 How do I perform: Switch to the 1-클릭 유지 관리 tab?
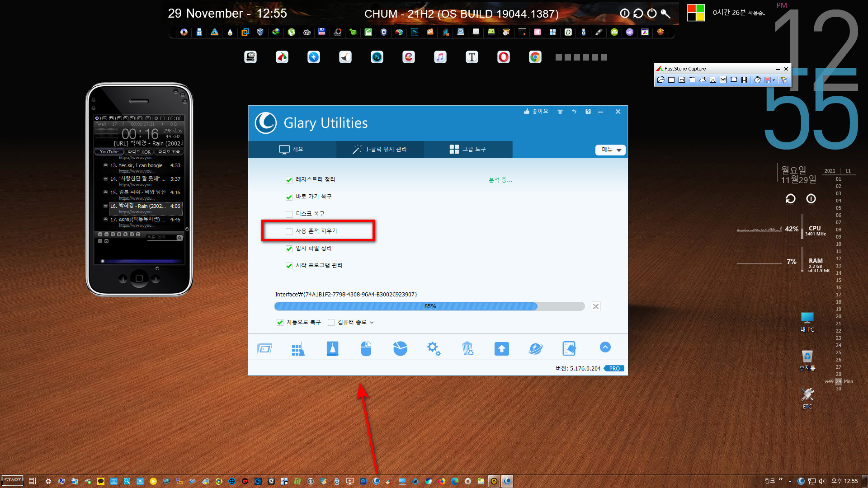click(380, 149)
